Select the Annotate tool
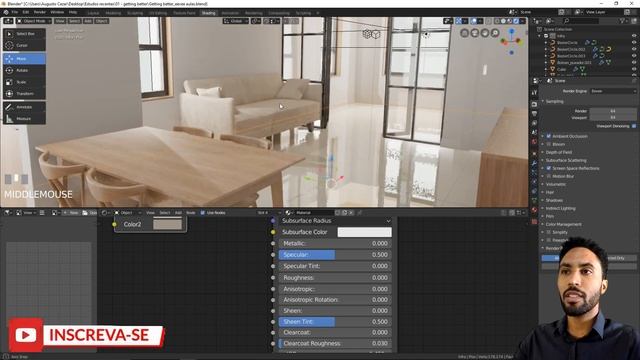This screenshot has width=640, height=360. [x=24, y=107]
